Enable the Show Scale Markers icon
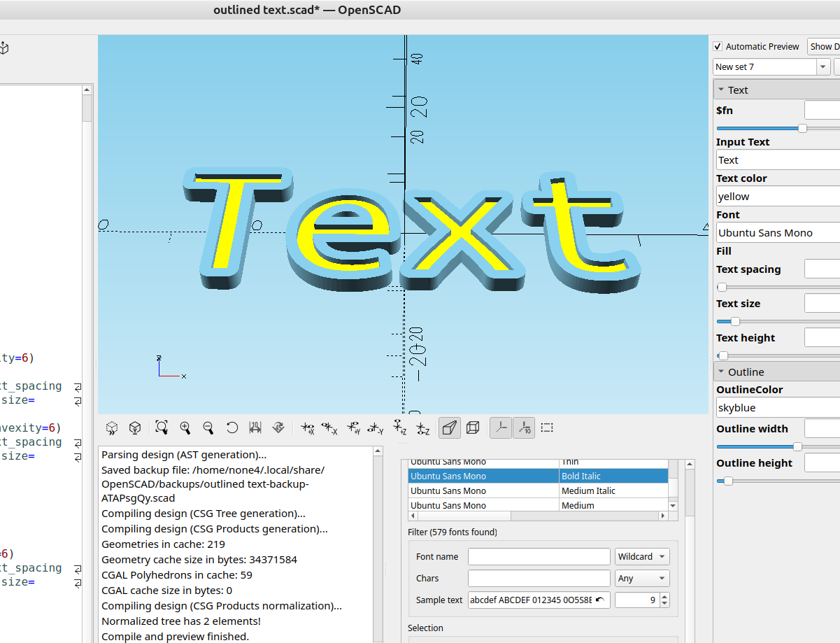 coord(525,428)
